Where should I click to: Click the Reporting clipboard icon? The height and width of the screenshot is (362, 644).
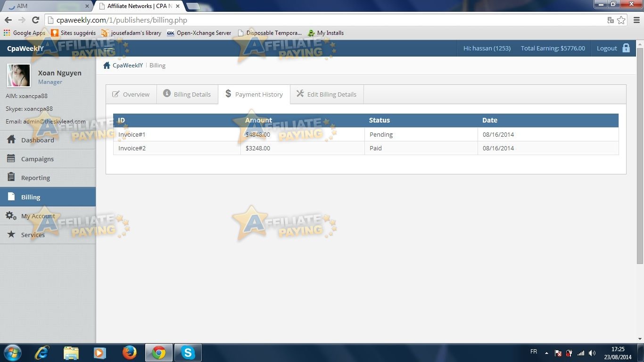coord(11,177)
